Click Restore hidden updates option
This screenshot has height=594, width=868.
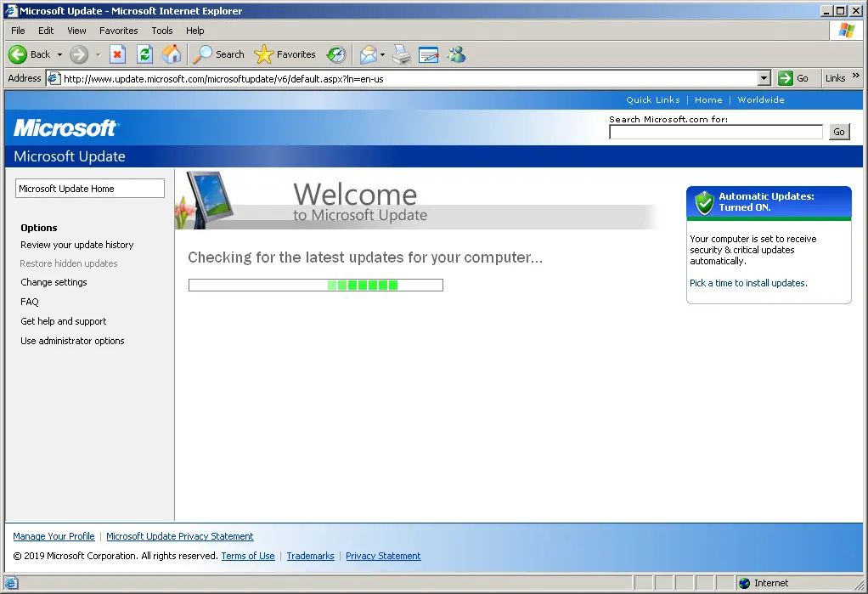point(69,263)
